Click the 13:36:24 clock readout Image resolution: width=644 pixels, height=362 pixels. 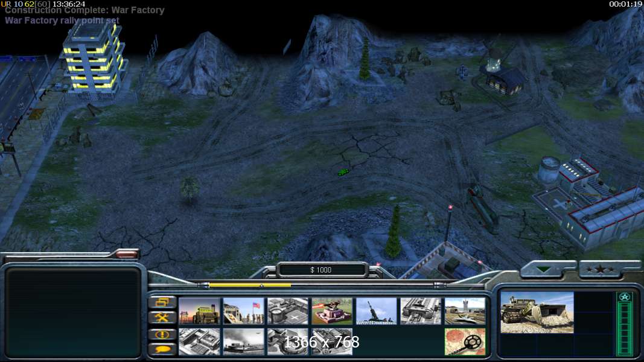[x=69, y=4]
